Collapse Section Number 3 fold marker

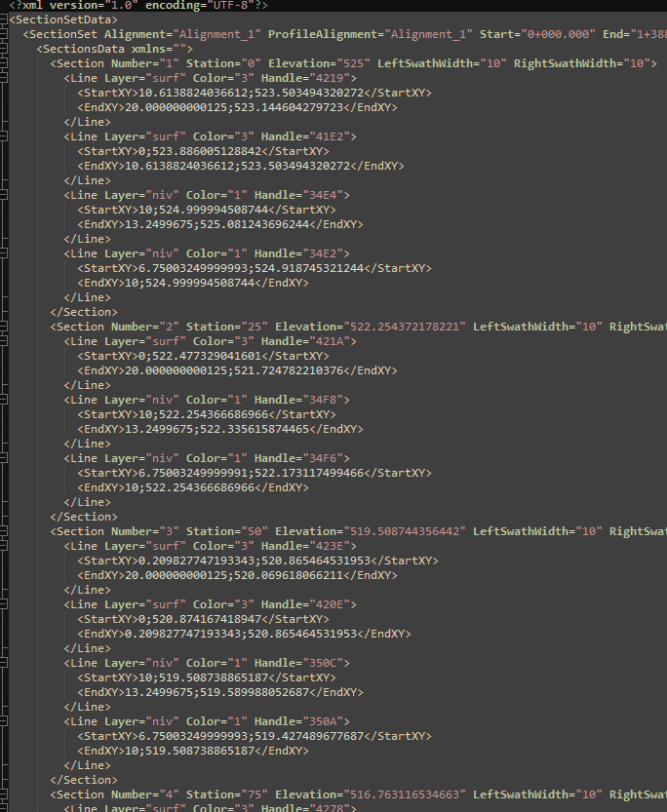point(5,531)
